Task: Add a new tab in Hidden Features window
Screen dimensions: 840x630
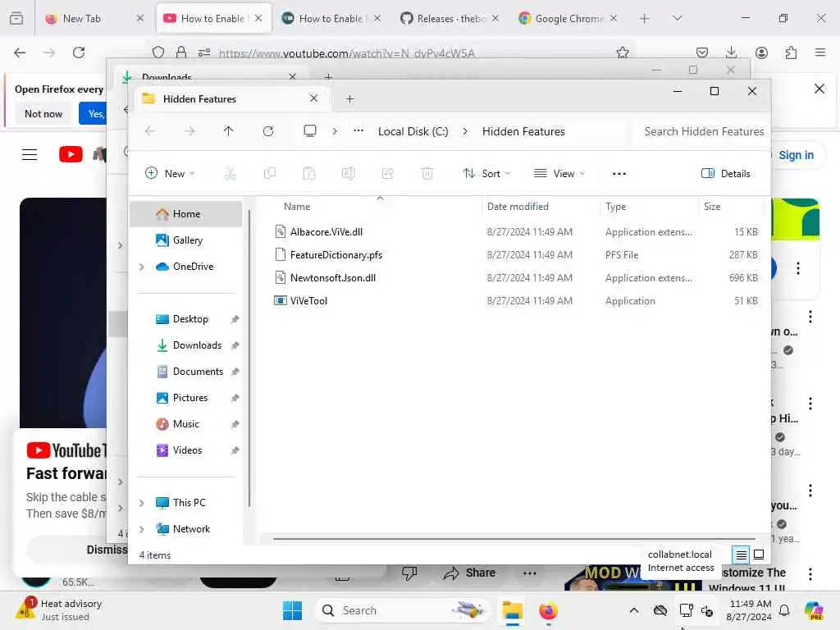Action: (349, 99)
